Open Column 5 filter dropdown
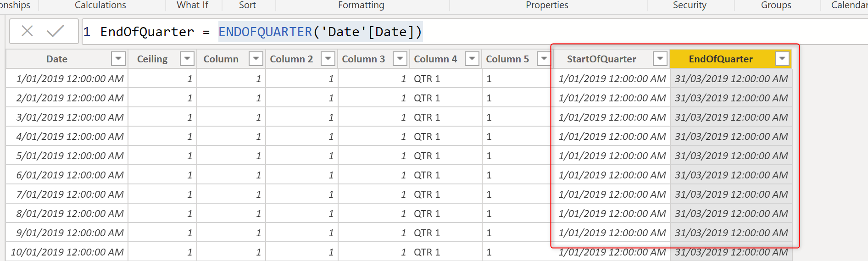 coord(544,59)
